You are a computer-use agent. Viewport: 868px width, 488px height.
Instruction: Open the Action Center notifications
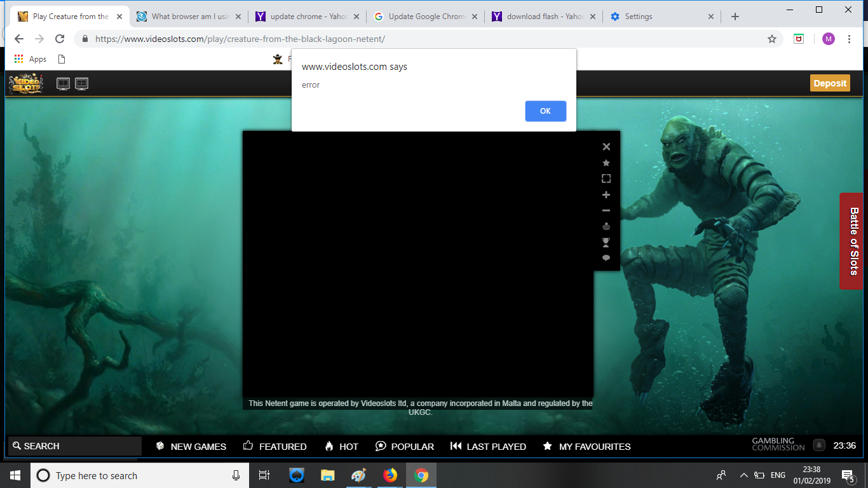click(x=848, y=475)
